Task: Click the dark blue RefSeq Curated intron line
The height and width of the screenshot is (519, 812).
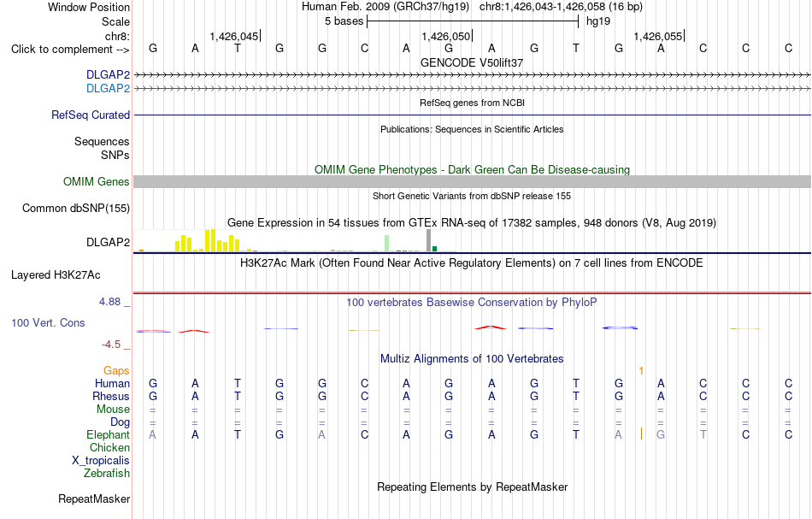Action: tap(472, 115)
